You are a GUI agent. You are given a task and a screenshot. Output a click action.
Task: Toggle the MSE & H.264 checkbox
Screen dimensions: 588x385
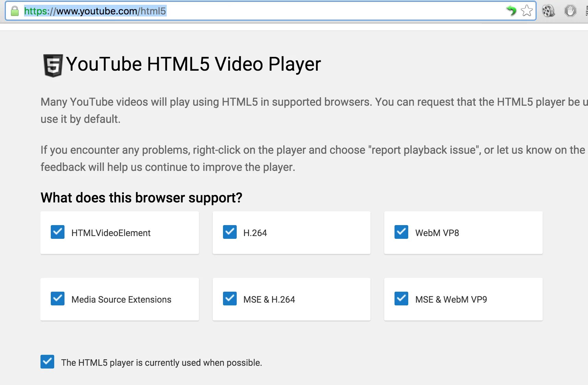pyautogui.click(x=230, y=299)
